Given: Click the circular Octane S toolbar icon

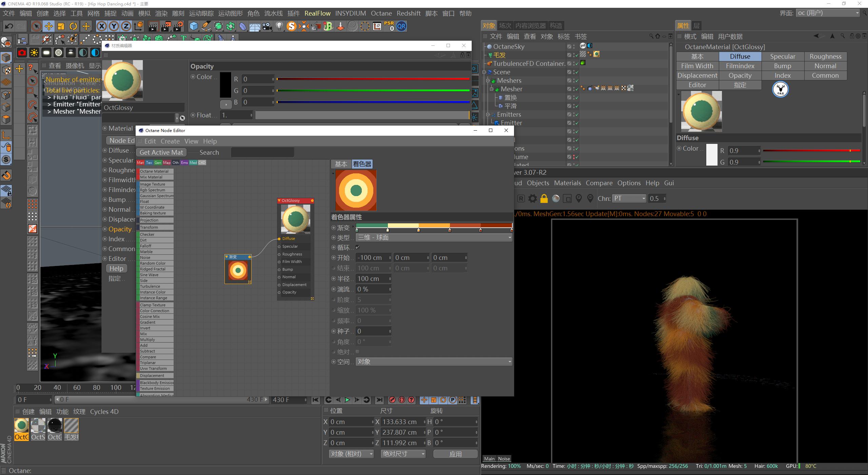Looking at the screenshot, I should point(291,26).
